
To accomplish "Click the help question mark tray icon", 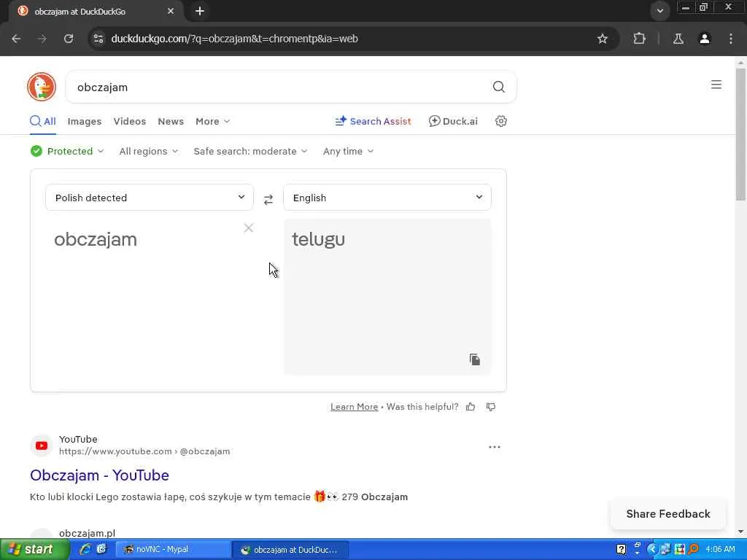I will tap(621, 549).
